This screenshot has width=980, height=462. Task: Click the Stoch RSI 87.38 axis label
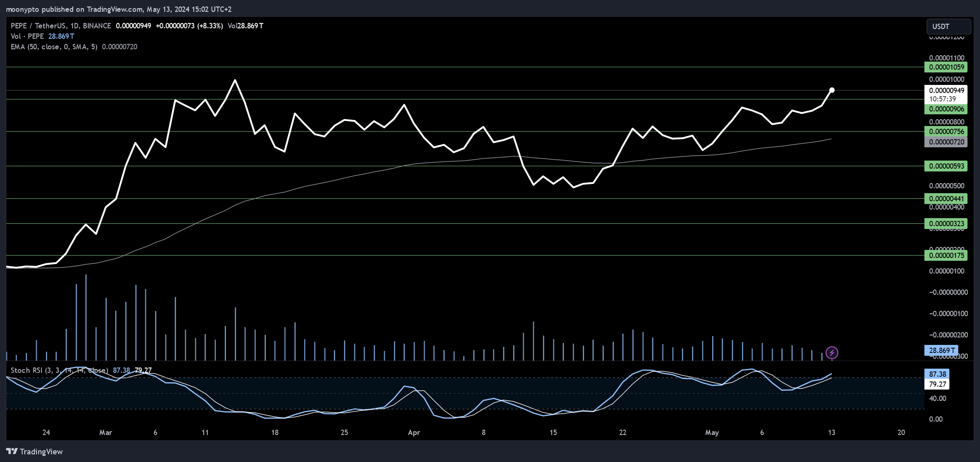(937, 374)
